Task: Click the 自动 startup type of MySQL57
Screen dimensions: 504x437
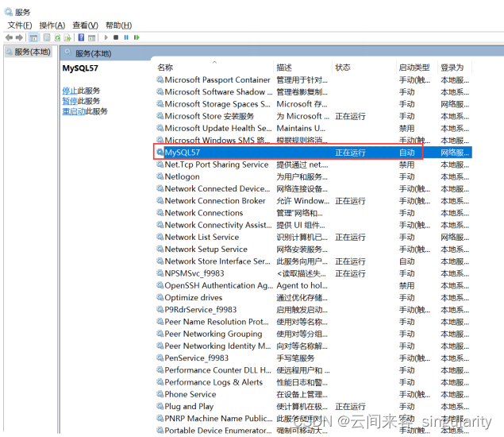Action: 407,153
